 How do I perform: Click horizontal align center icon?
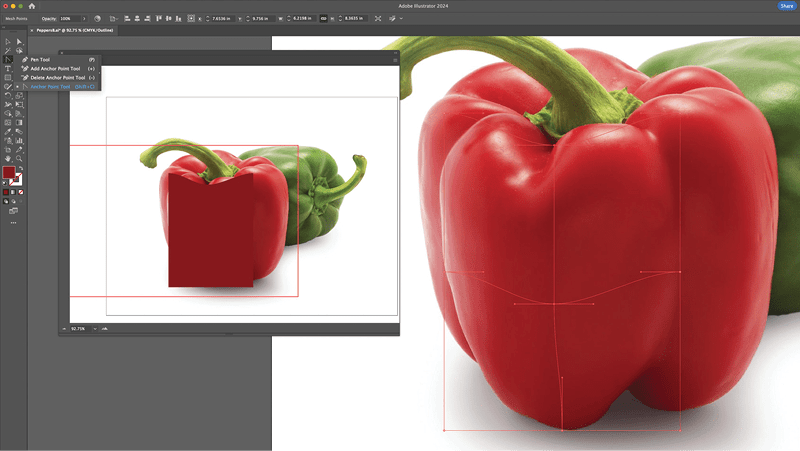pos(137,18)
